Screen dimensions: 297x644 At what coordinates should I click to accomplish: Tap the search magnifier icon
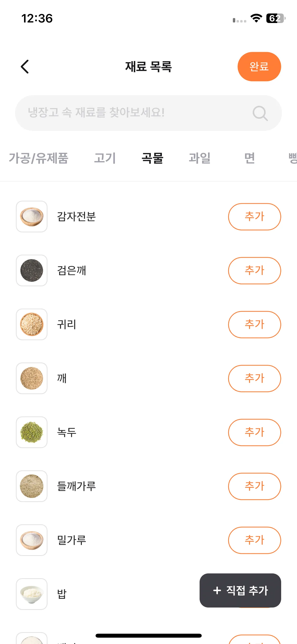pyautogui.click(x=260, y=113)
